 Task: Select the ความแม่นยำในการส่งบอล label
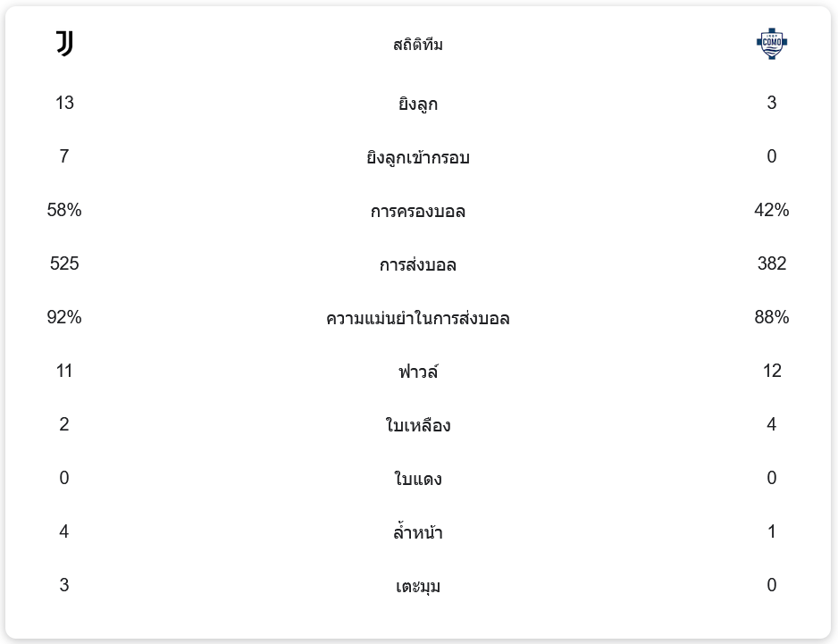418,319
